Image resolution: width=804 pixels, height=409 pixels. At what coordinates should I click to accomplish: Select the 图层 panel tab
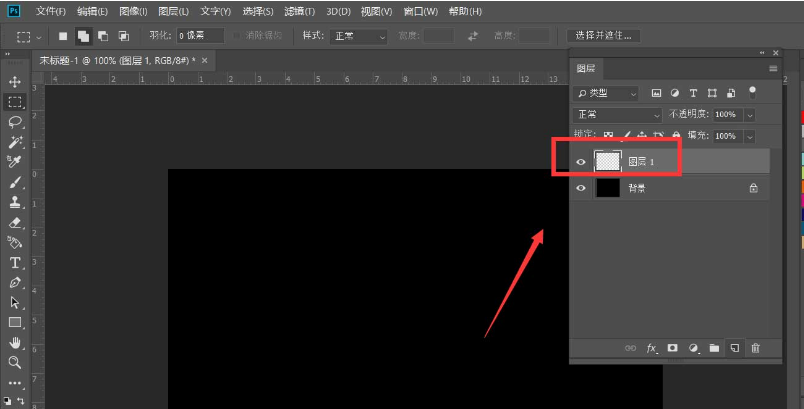[x=586, y=68]
